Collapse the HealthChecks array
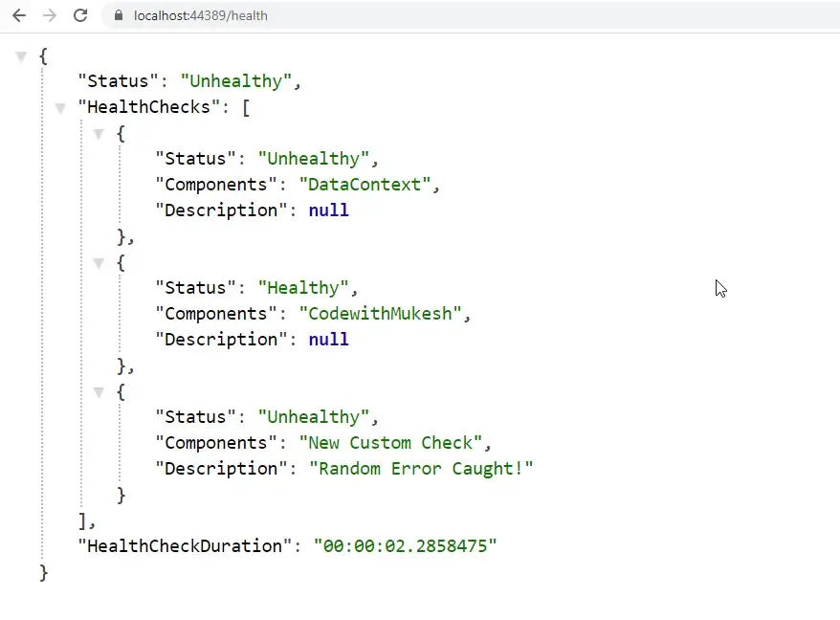 point(60,108)
